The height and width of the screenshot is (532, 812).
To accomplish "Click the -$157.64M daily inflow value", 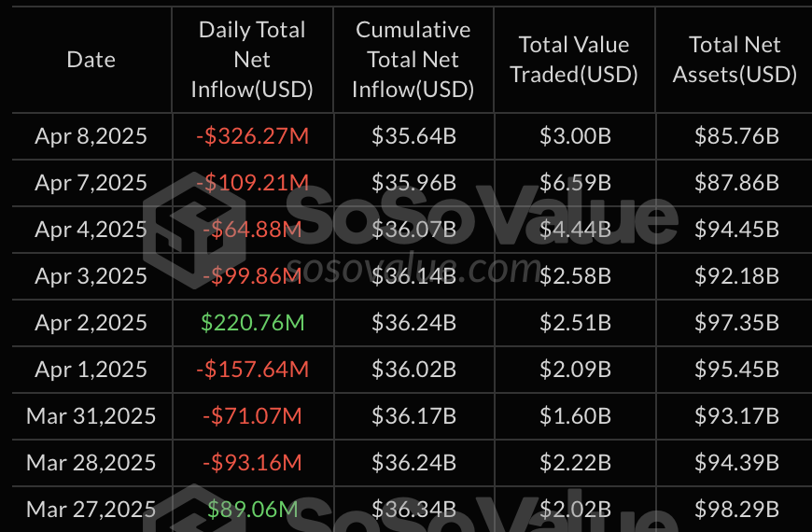I will pos(252,370).
